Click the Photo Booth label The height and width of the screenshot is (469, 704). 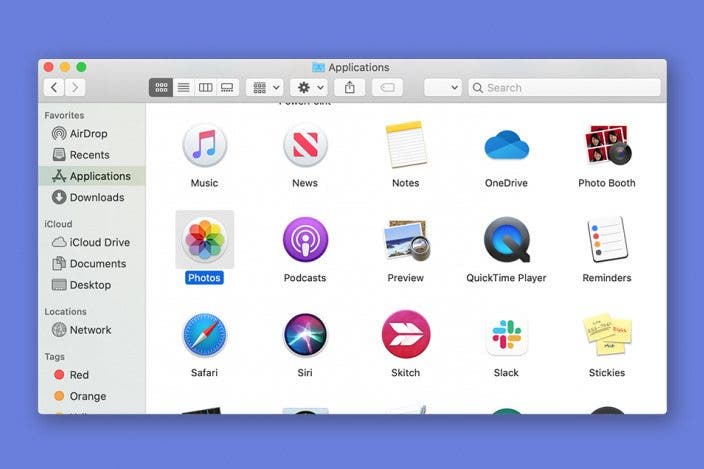point(607,183)
